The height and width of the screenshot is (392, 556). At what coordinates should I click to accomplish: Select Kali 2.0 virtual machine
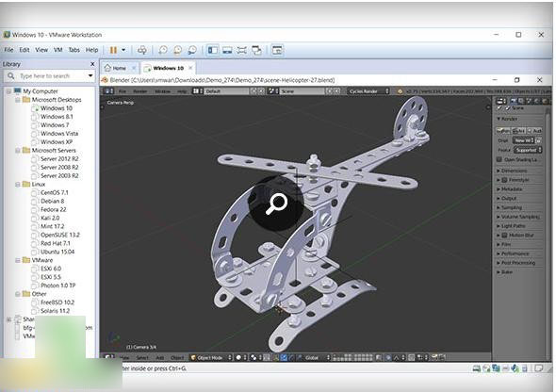(50, 218)
